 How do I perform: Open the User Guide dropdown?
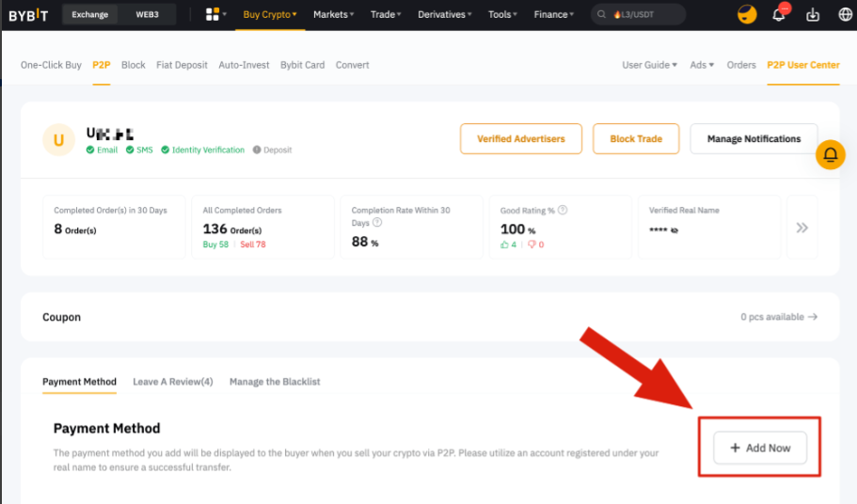click(x=649, y=65)
